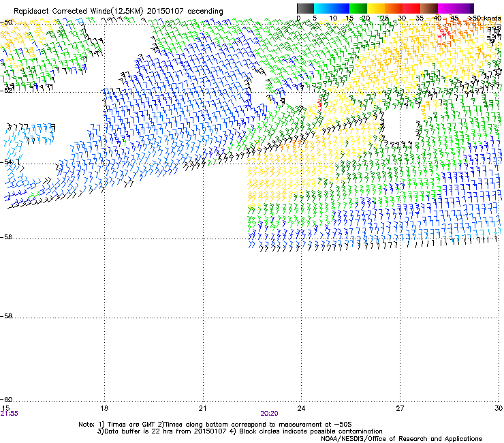Click the cyan 5-10 knots legend swatch
Image resolution: width=504 pixels, height=443 pixels.
click(323, 8)
